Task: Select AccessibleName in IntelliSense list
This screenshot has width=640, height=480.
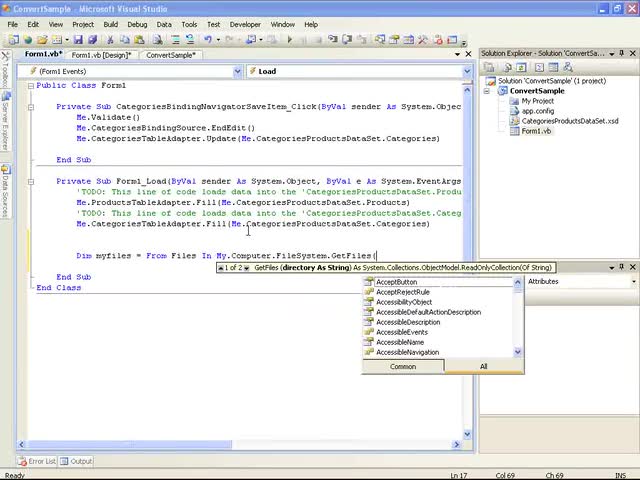Action: tap(437, 342)
